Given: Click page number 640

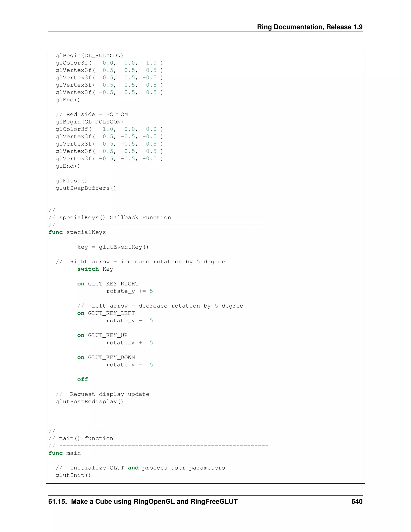Looking at the screenshot, I should 357,501.
